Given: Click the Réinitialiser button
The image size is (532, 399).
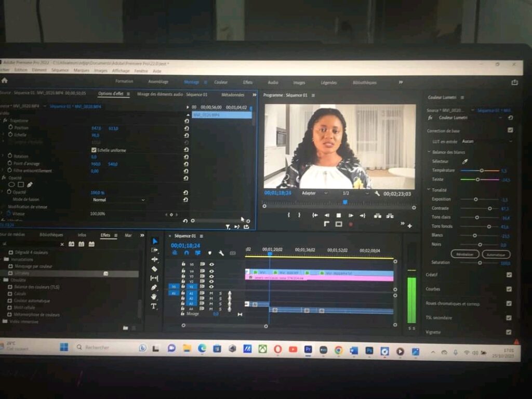Looking at the screenshot, I should (465, 254).
